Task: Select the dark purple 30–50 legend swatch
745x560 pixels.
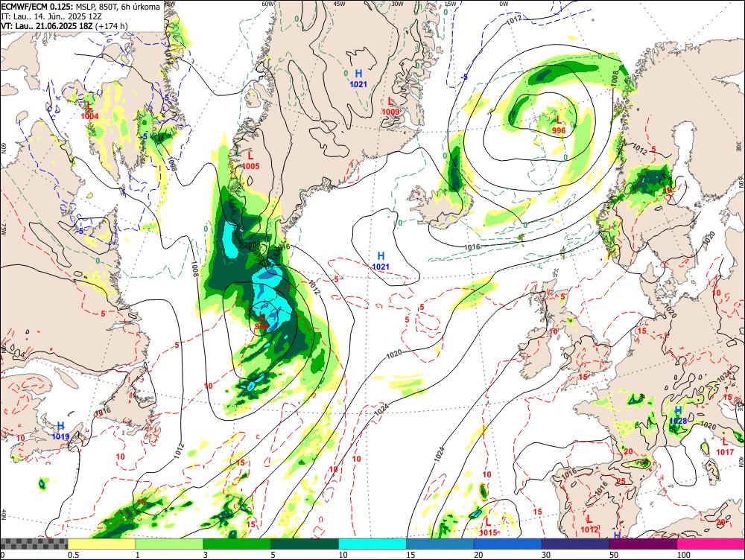Action: pyautogui.click(x=575, y=544)
